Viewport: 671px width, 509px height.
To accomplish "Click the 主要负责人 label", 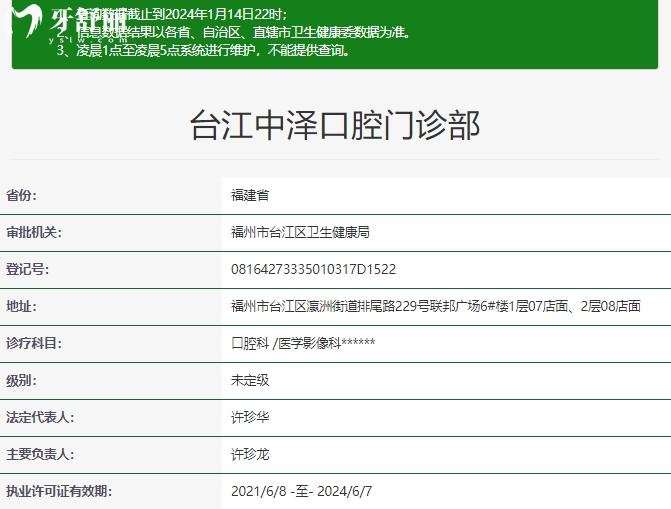I will tap(40, 454).
